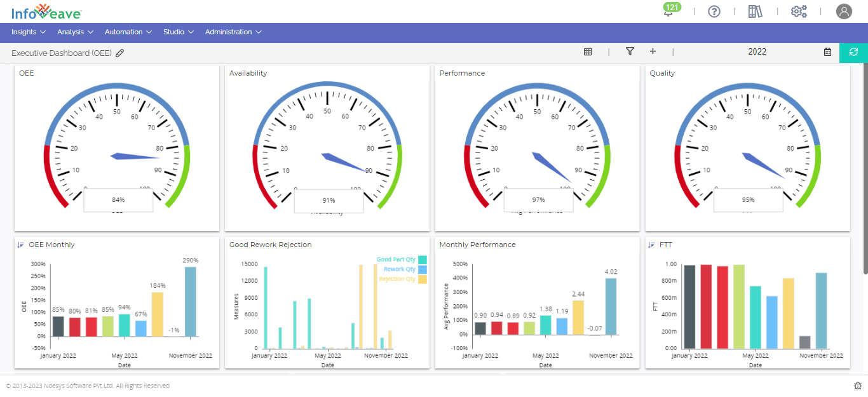Open the Automation dropdown menu
This screenshot has height=397, width=868.
[x=128, y=32]
